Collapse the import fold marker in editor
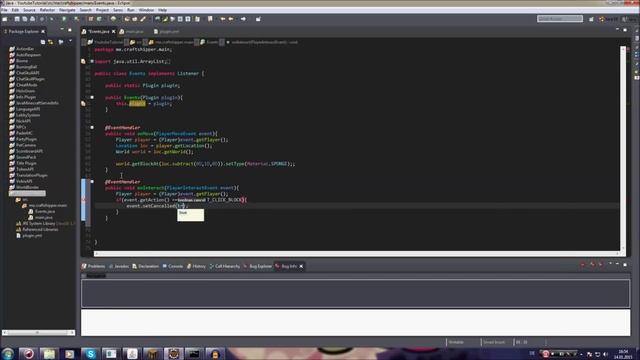Image resolution: width=640 pixels, height=360 pixels. pyautogui.click(x=92, y=61)
